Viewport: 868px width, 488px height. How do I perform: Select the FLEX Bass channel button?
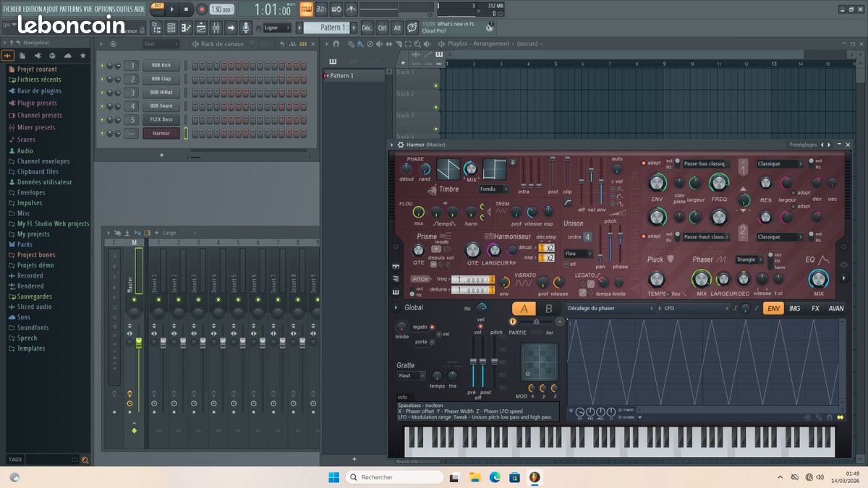pos(161,120)
